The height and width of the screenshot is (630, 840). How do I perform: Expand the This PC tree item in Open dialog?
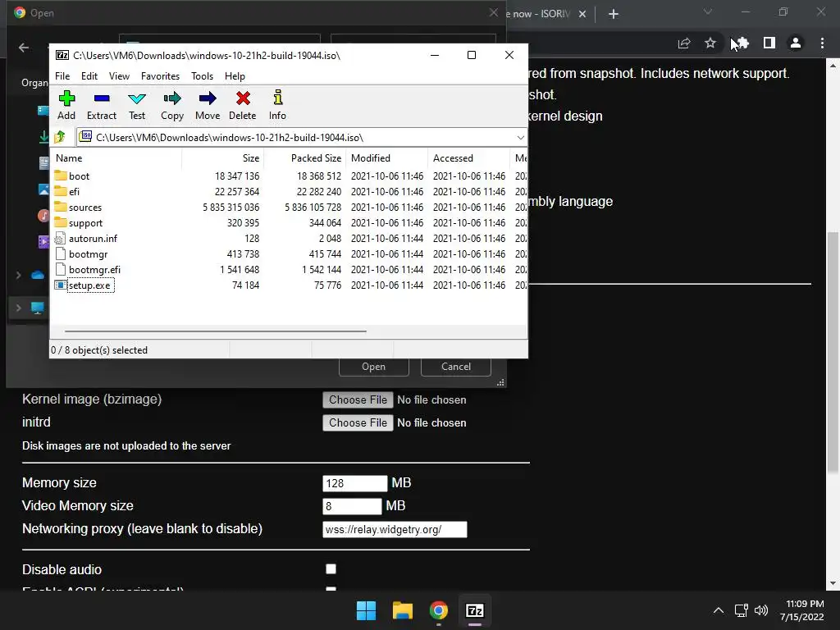[19, 308]
